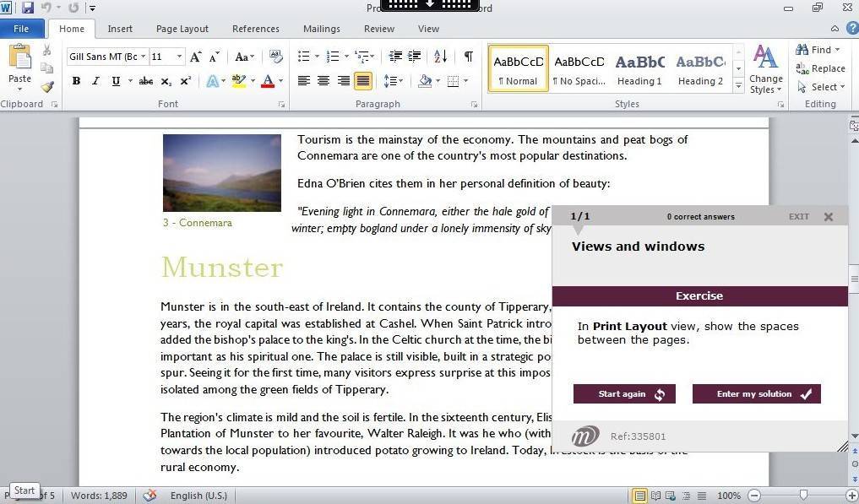Select the Heading 1 style thumbnail
Image resolution: width=859 pixels, height=504 pixels.
(639, 68)
